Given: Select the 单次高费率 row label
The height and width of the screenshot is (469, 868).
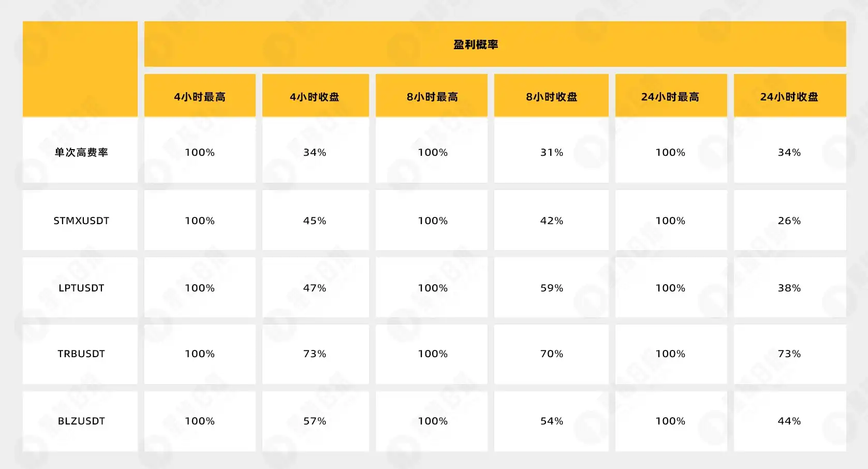Looking at the screenshot, I should coord(81,152).
